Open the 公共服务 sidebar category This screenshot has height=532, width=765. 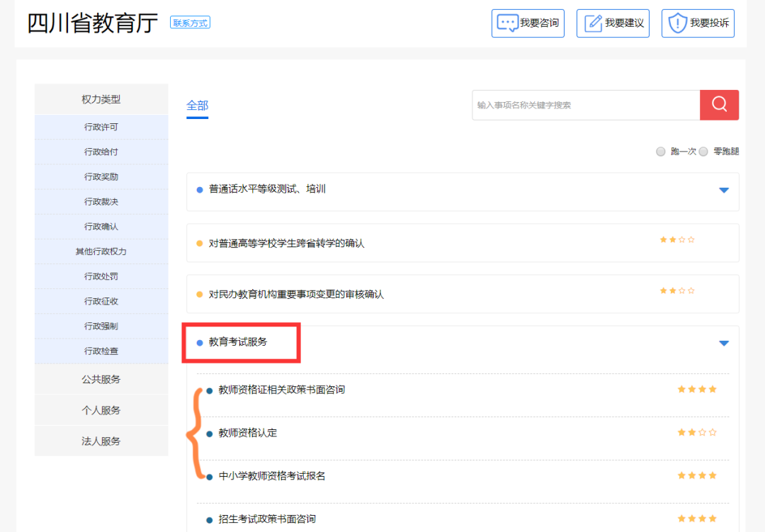coord(101,379)
